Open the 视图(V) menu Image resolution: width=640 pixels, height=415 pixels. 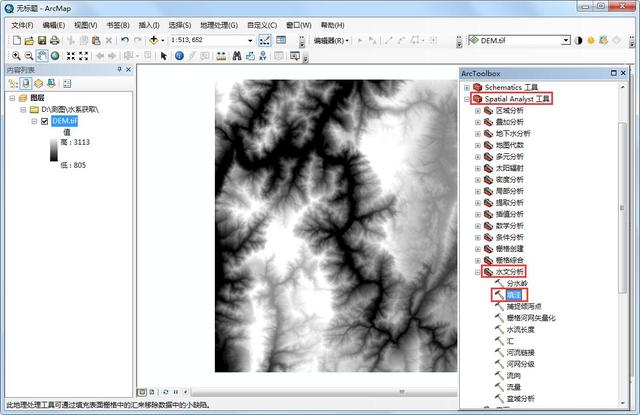click(85, 25)
